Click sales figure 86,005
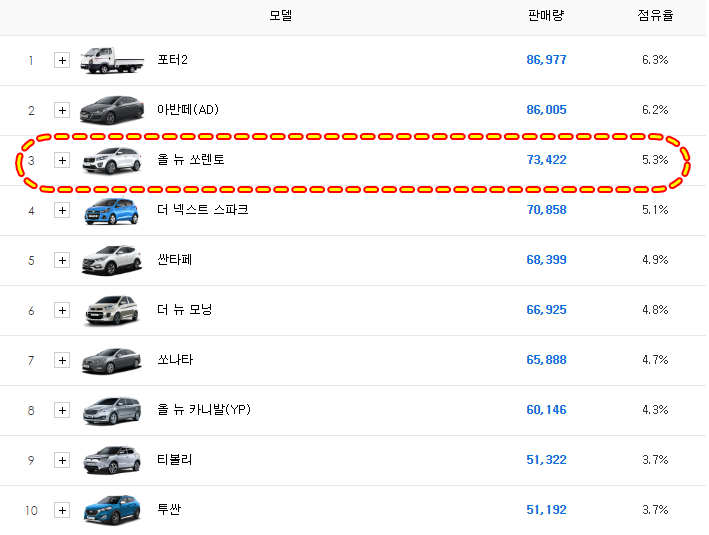 (546, 110)
